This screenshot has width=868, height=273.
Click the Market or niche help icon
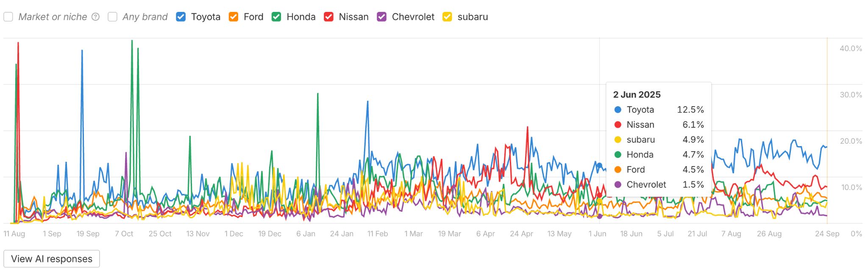(95, 17)
